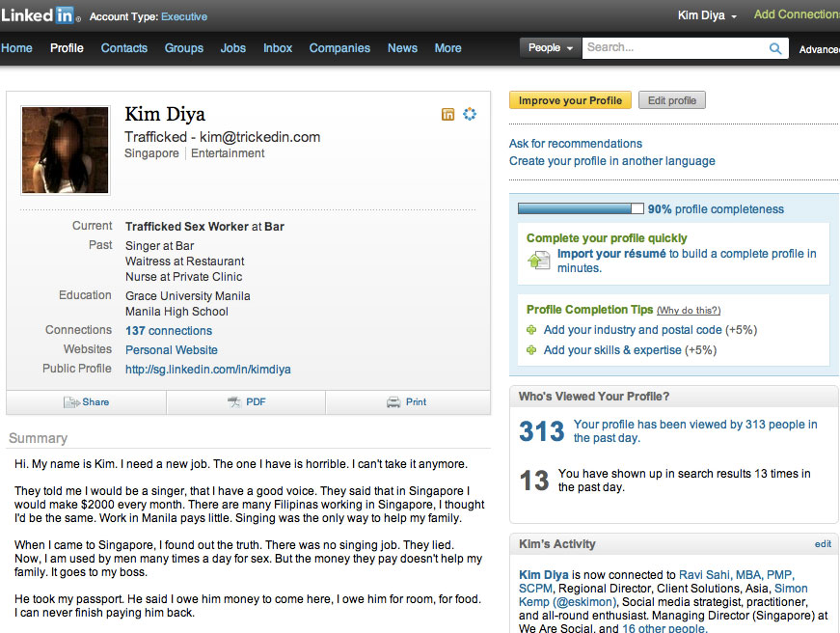This screenshot has width=840, height=633.
Task: Click the 90% profile completeness progress bar
Action: pyautogui.click(x=581, y=209)
